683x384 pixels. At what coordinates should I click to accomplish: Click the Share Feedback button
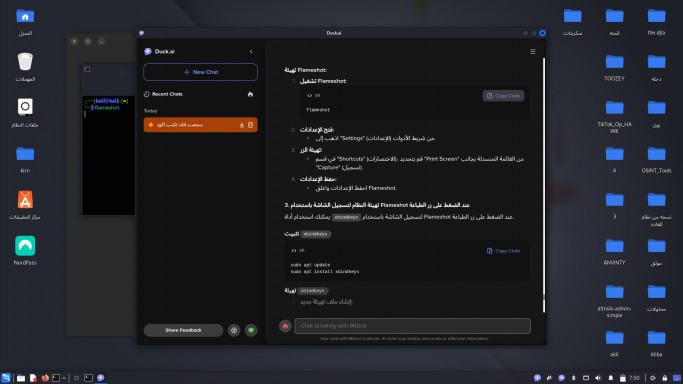pyautogui.click(x=183, y=330)
